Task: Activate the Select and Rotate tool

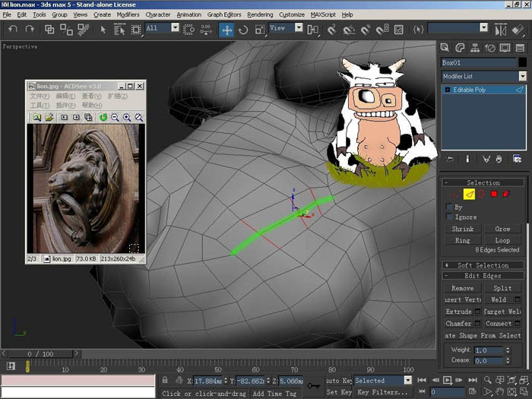Action: coord(243,30)
